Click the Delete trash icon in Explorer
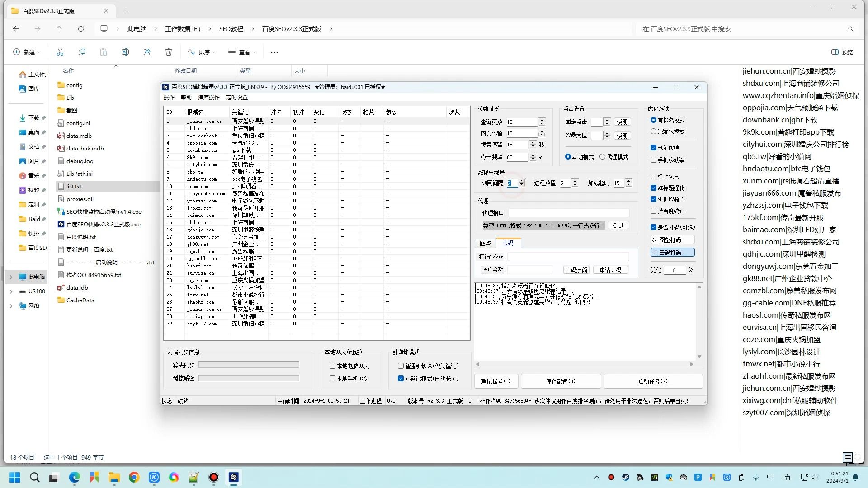This screenshot has width=868, height=488. (x=169, y=52)
